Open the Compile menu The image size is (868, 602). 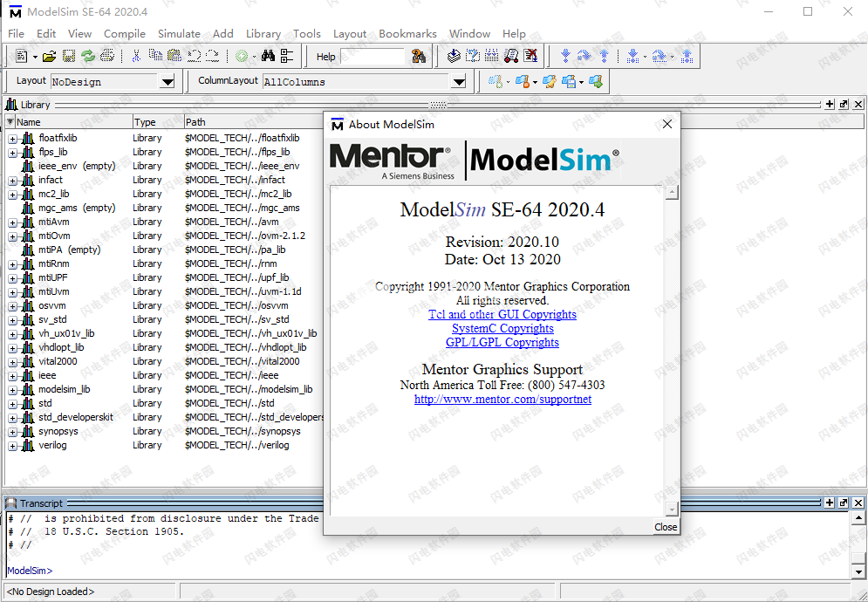coord(125,34)
